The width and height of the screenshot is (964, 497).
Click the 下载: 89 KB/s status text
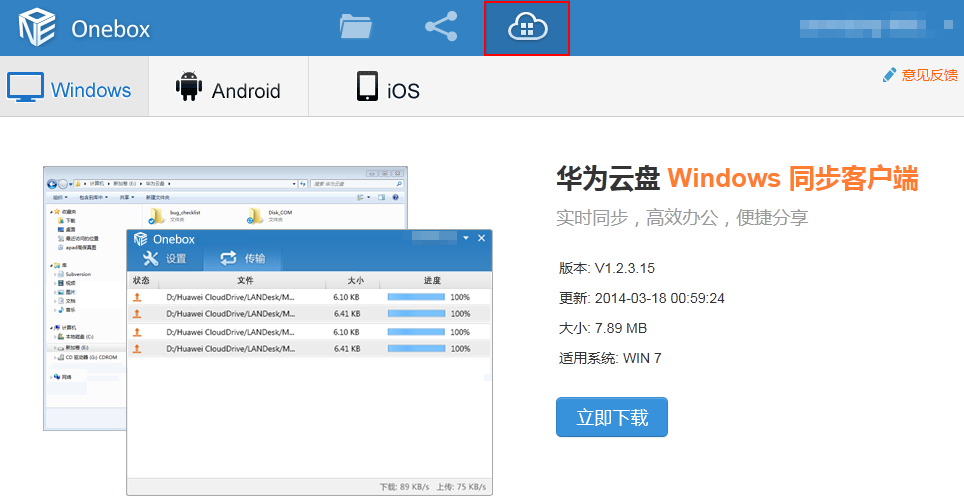[x=405, y=487]
